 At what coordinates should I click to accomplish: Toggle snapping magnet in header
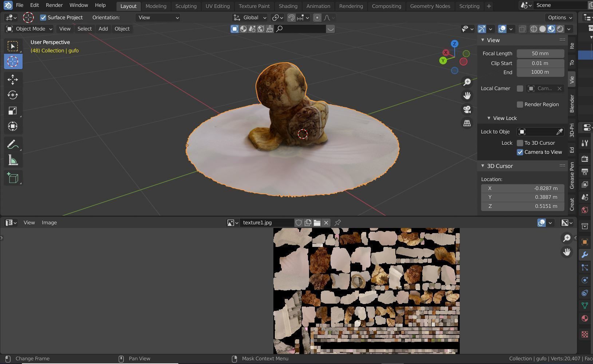(x=291, y=17)
